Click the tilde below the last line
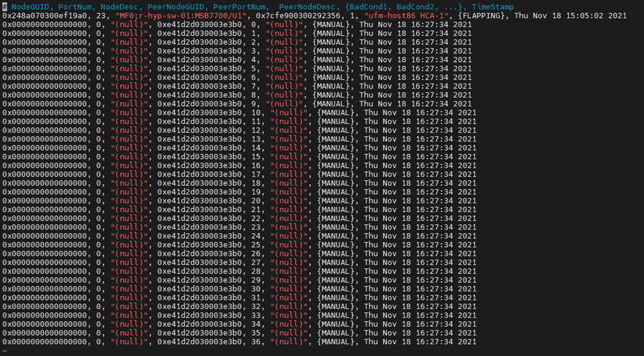 pyautogui.click(x=4, y=351)
